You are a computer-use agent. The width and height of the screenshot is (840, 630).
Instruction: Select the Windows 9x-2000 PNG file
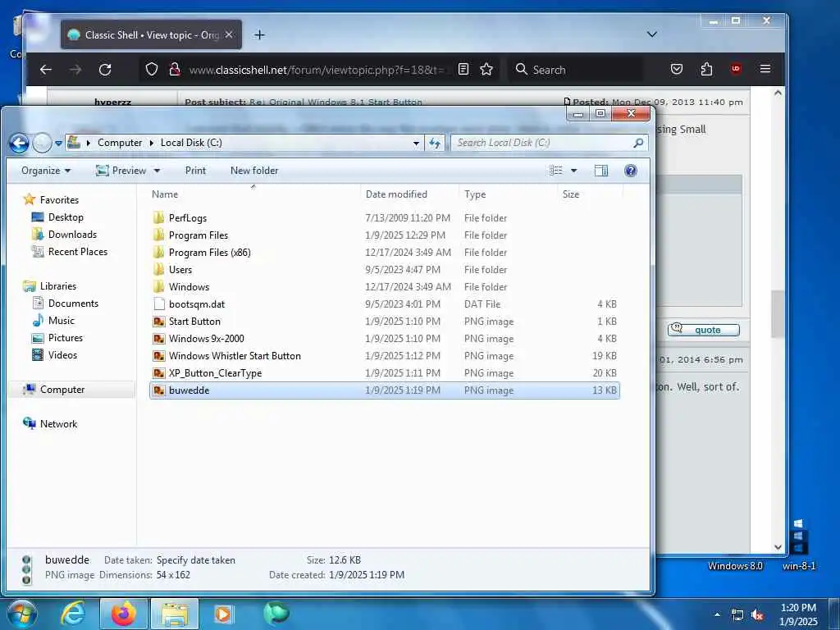206,339
